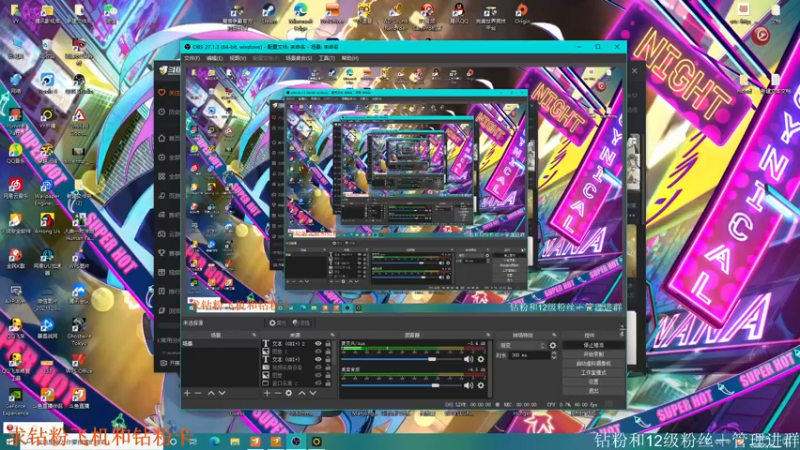
Task: Toggle visibility of 窗口采集 2 source
Action: click(318, 383)
